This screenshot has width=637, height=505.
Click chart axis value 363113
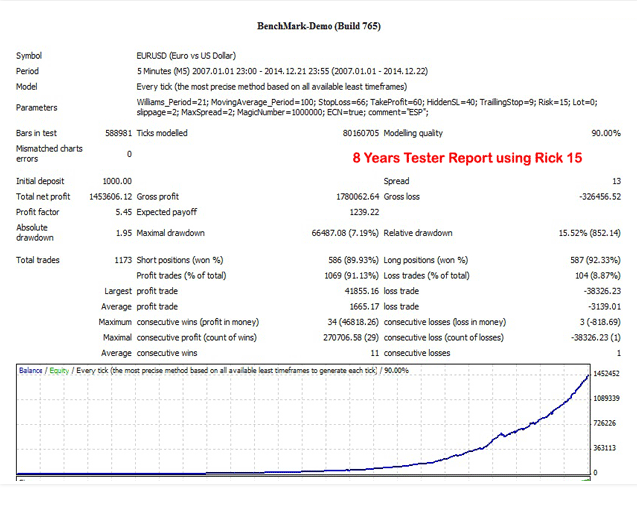pos(605,448)
